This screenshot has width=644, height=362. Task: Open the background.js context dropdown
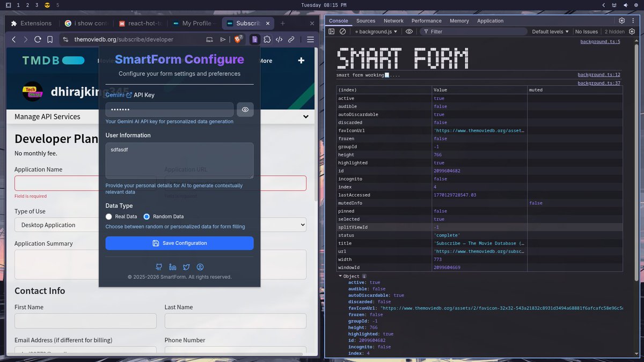point(377,32)
